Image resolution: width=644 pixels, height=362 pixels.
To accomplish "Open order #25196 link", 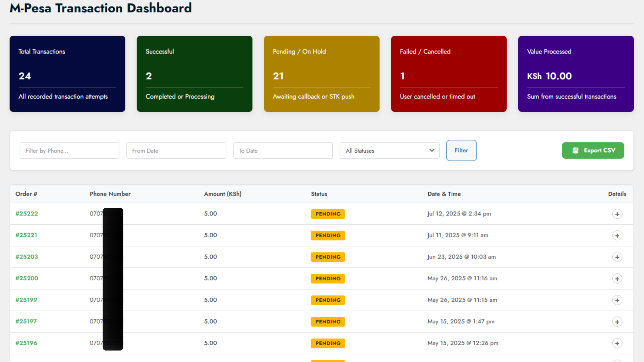I will click(x=26, y=343).
